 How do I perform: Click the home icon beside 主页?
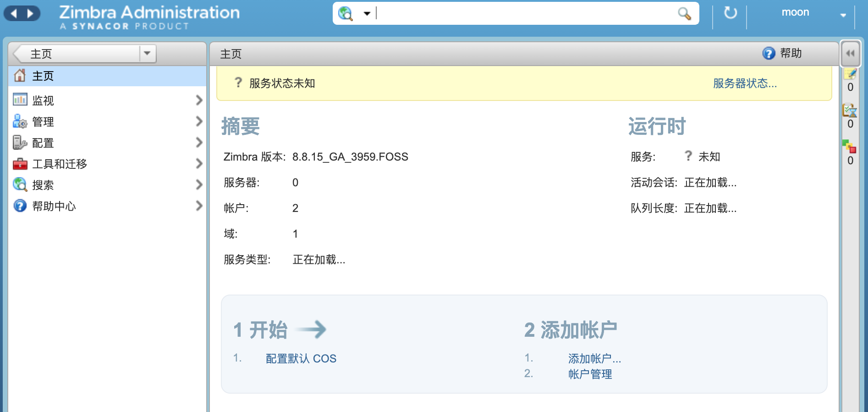20,75
